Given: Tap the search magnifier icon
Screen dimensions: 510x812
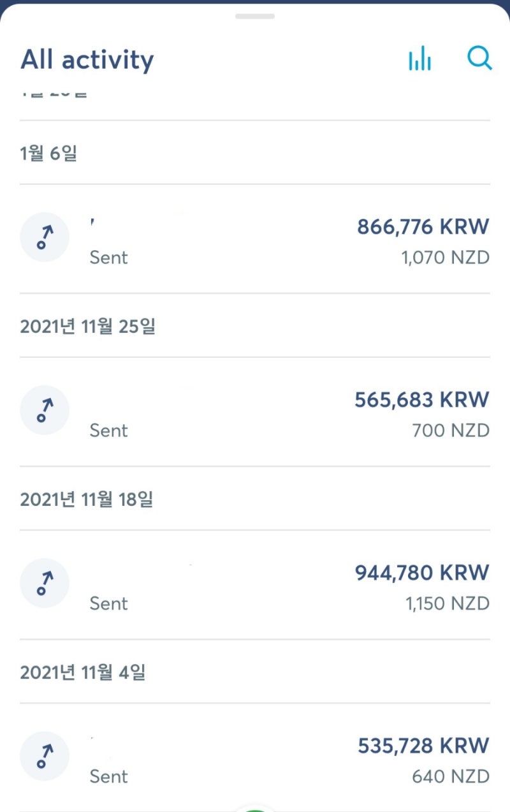Looking at the screenshot, I should pyautogui.click(x=479, y=58).
